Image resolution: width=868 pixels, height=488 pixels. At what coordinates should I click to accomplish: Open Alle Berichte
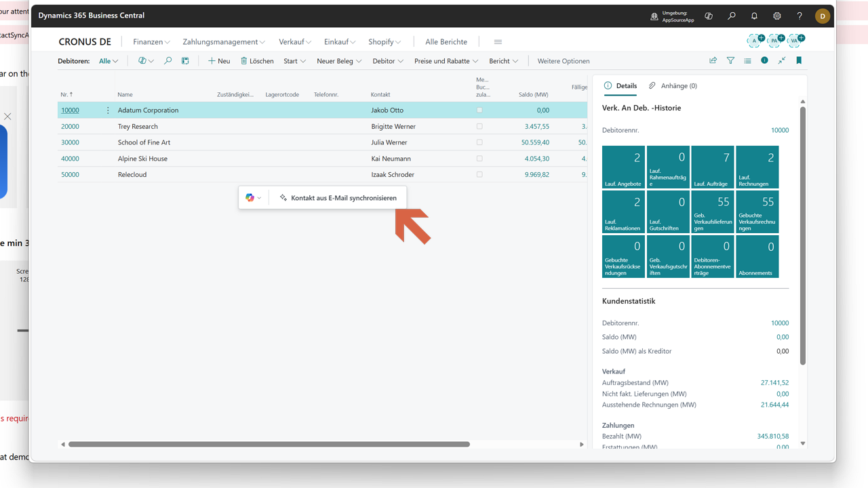(446, 42)
